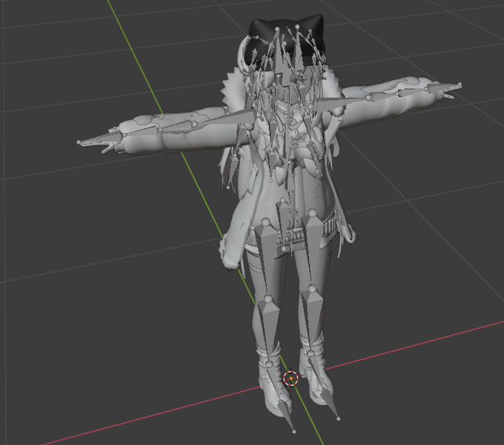Select the toe bone of the viewer's right boot
Viewport: 504px width, 445px height.
point(331,404)
